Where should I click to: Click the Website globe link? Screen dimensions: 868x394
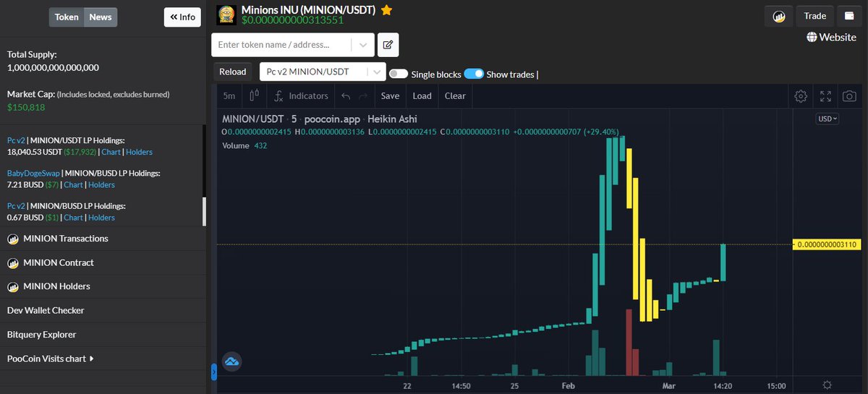(831, 37)
